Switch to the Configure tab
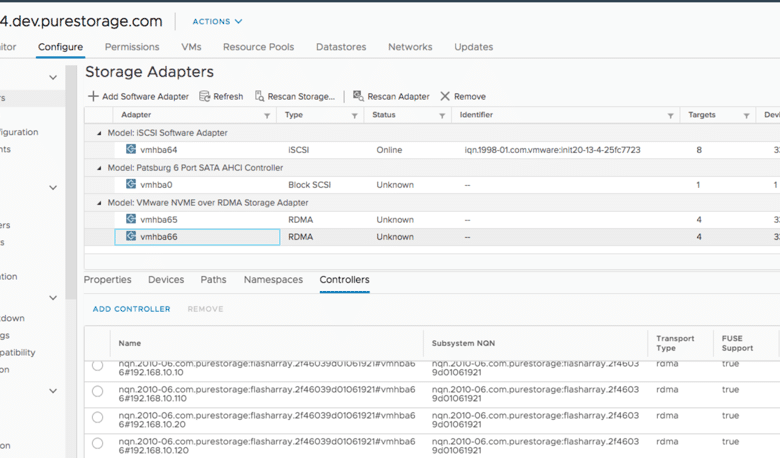The width and height of the screenshot is (780, 458). pos(61,47)
